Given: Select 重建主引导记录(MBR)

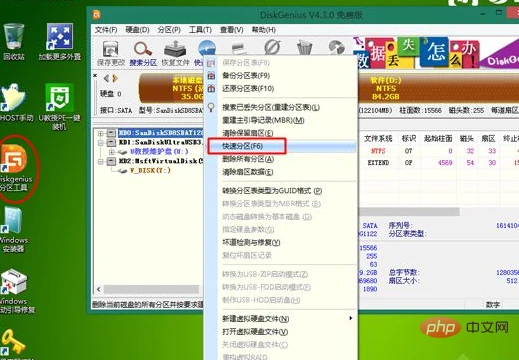Looking at the screenshot, I should (280, 120).
